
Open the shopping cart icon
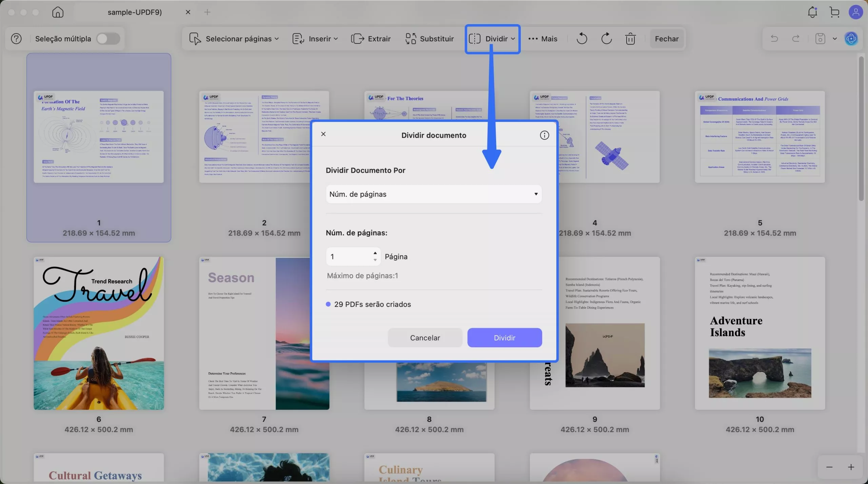(834, 12)
